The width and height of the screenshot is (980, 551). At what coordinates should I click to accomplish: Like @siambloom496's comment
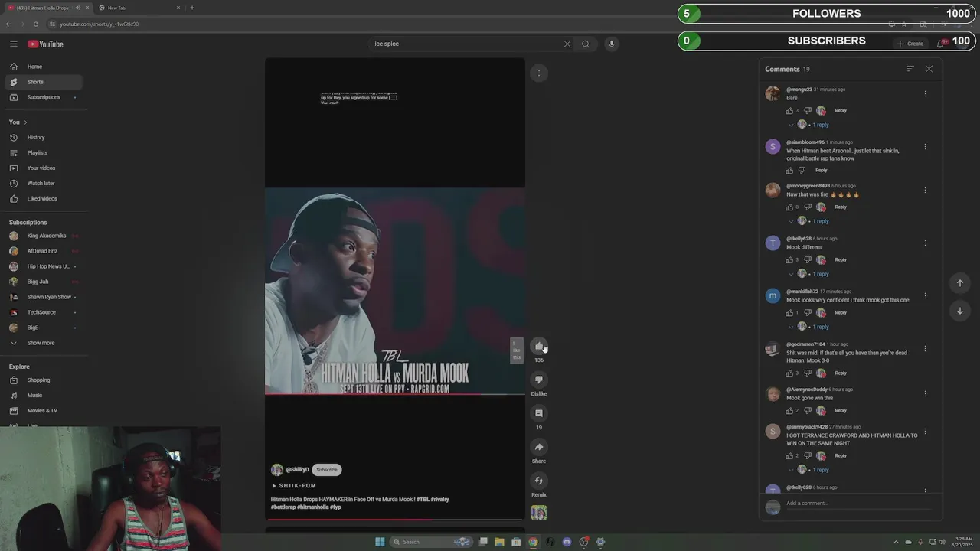790,171
